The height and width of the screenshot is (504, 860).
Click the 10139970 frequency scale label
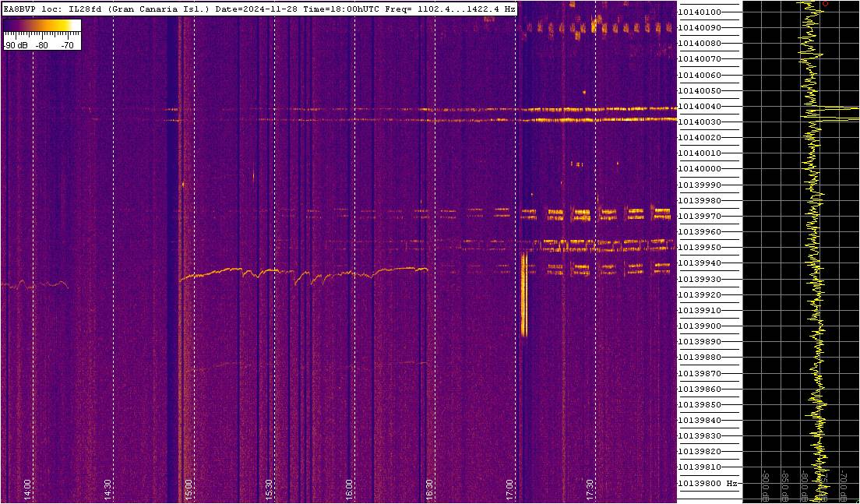pos(700,216)
